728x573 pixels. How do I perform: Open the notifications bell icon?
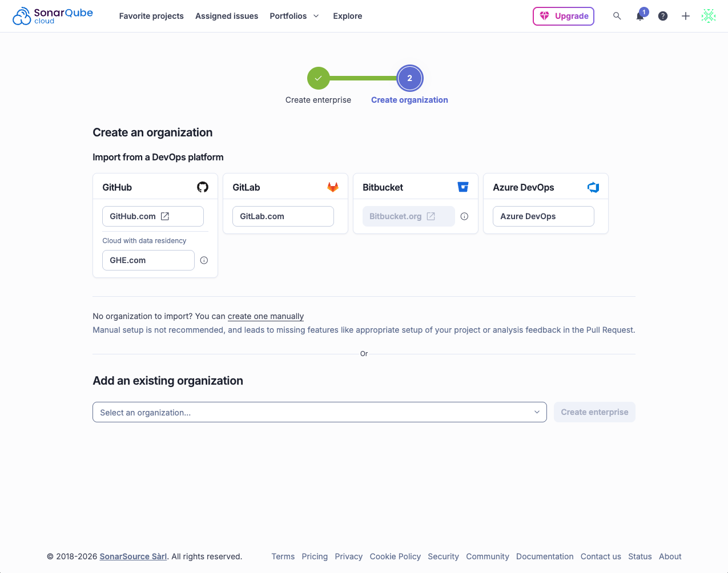click(x=641, y=16)
